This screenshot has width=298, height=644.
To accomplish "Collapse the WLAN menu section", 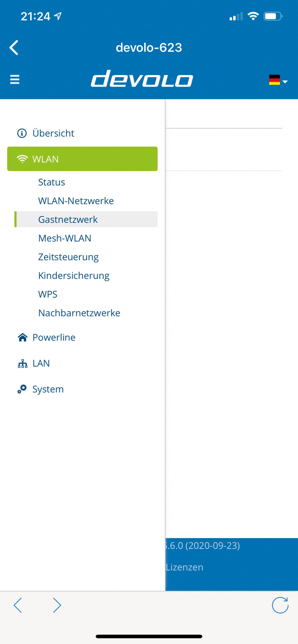I will (82, 159).
